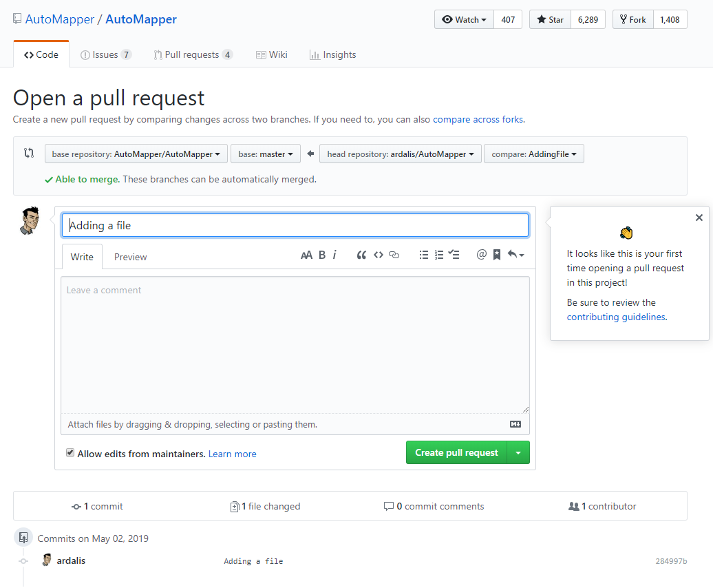This screenshot has height=588, width=713.
Task: Focus the pull request title field
Action: tap(295, 226)
